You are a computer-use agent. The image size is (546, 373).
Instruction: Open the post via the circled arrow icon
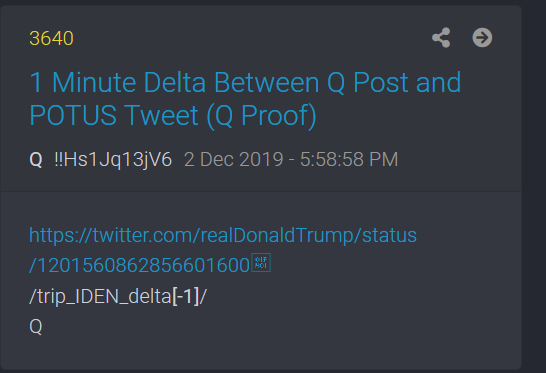pos(482,38)
